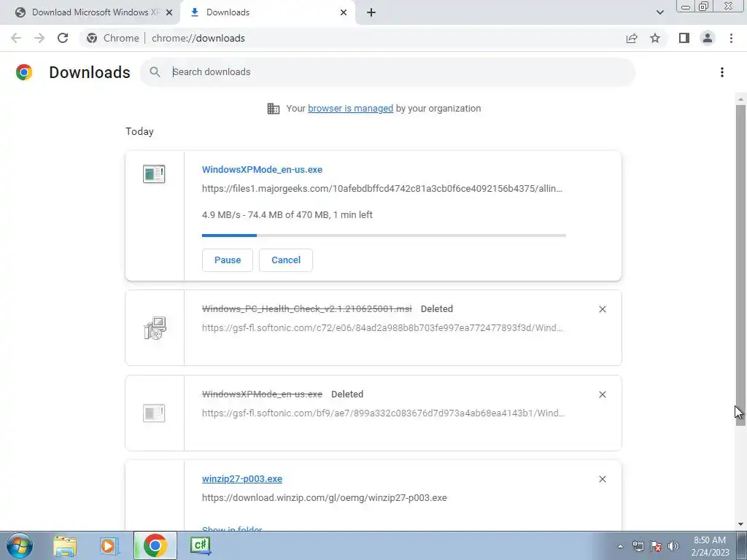Bookmark this page with the star icon
The height and width of the screenshot is (560, 747).
(x=655, y=38)
